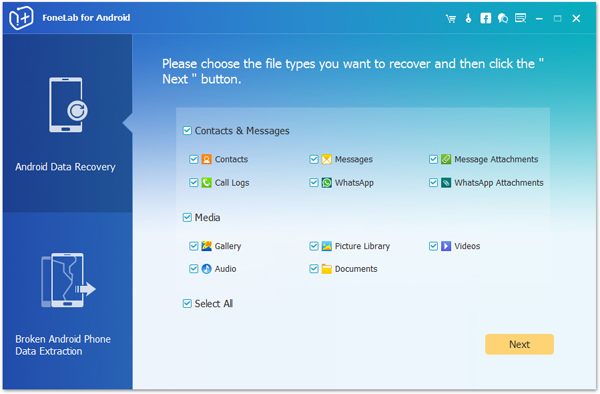The image size is (600, 394).
Task: Open Broken Android Phone Data Extraction tab
Action: pyautogui.click(x=68, y=301)
